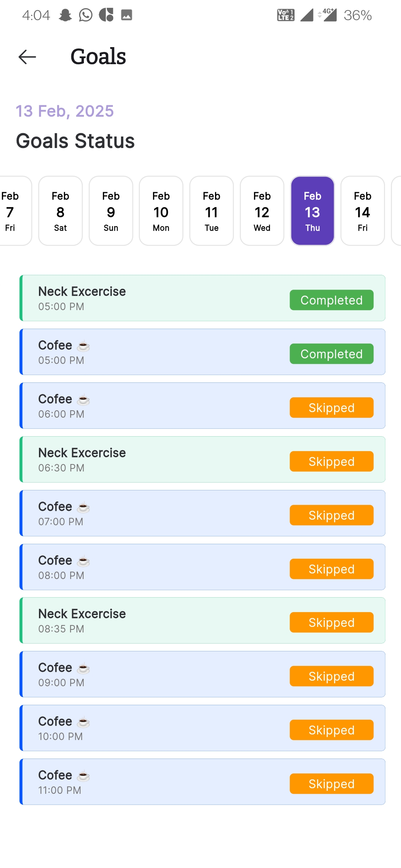The width and height of the screenshot is (401, 868).
Task: Tap the mobile signal strength icon
Action: coord(307,15)
